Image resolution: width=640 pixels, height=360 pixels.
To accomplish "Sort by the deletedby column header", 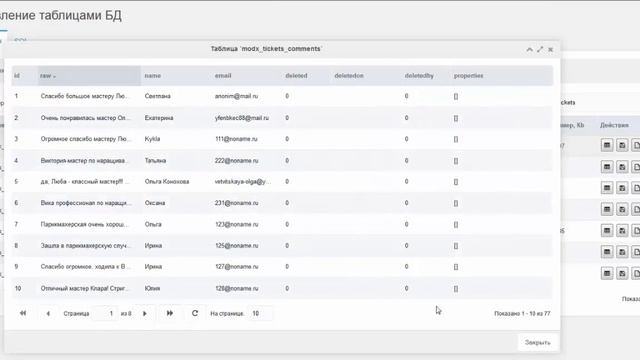I will coord(426,76).
